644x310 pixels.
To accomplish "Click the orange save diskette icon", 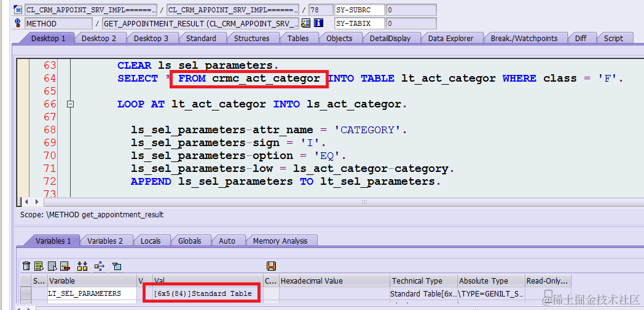I will [x=271, y=266].
